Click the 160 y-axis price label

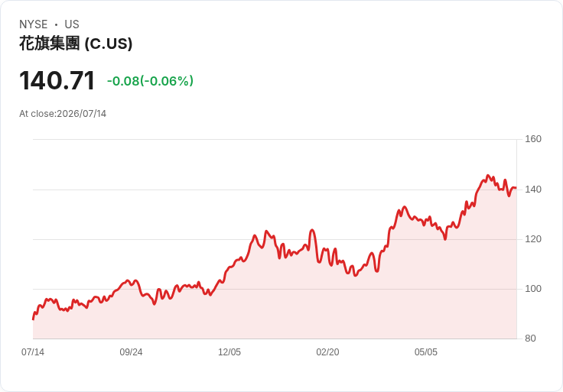coord(533,139)
